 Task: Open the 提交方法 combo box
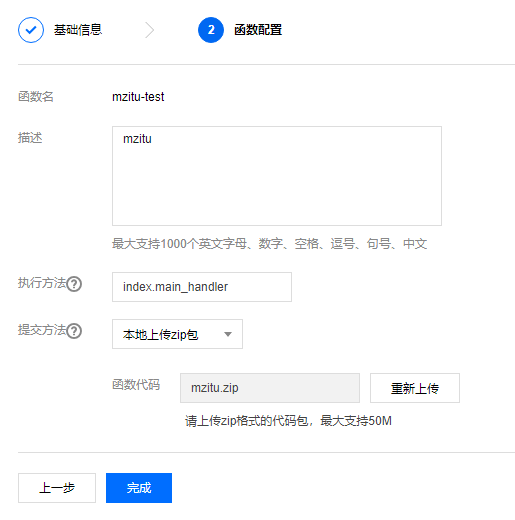(177, 334)
